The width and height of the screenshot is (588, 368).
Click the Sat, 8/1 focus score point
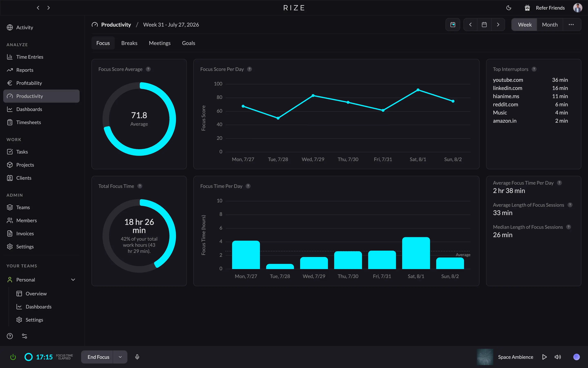tap(418, 90)
